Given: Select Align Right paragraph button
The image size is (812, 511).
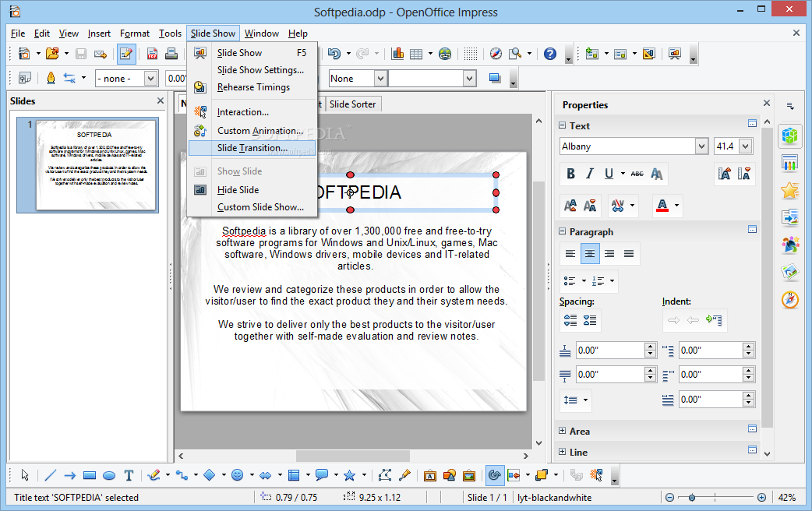Looking at the screenshot, I should point(609,254).
